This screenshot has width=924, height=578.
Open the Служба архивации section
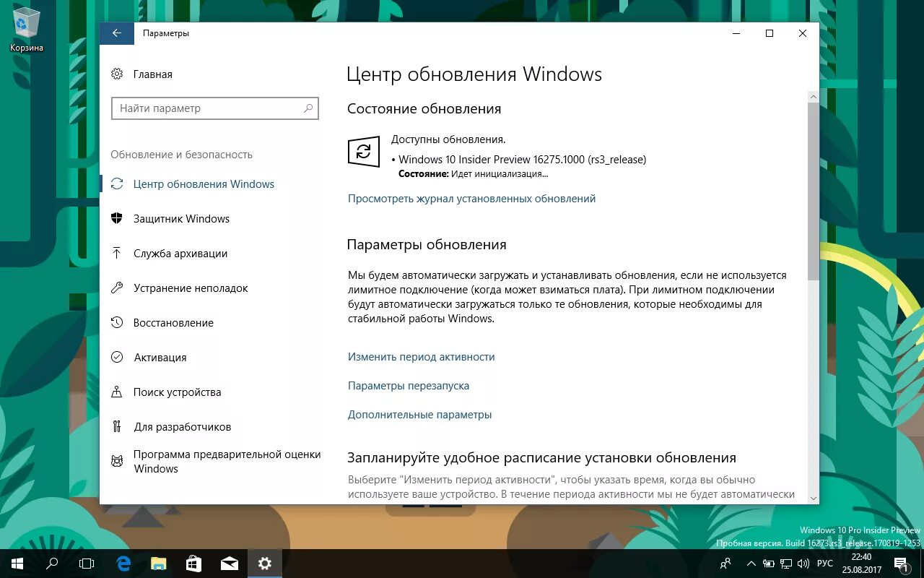[x=180, y=253]
